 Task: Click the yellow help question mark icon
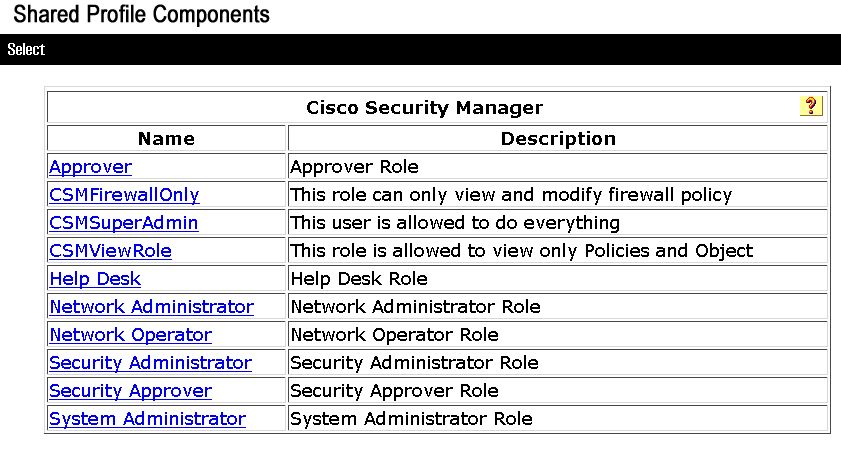(810, 106)
